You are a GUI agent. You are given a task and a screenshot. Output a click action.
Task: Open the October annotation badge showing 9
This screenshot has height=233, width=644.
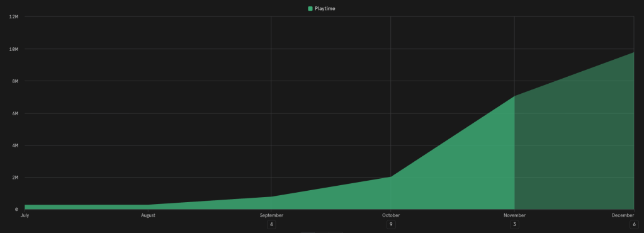(390, 225)
